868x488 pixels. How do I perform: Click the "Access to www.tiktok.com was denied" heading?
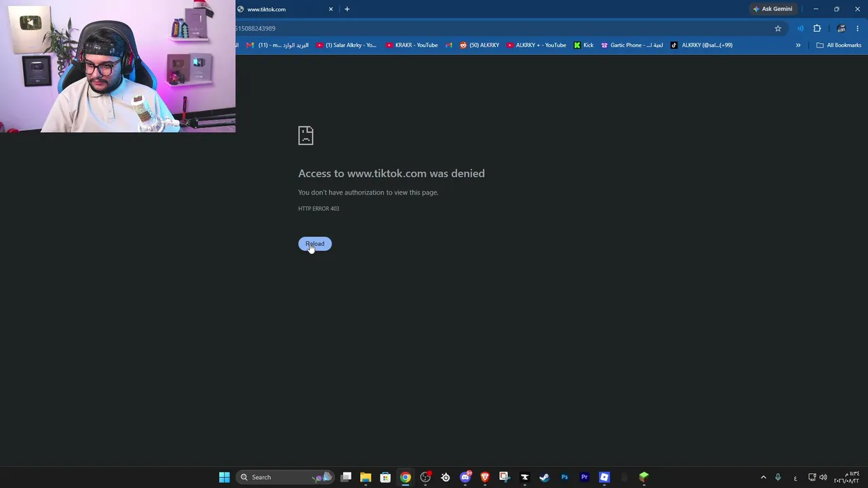point(391,174)
